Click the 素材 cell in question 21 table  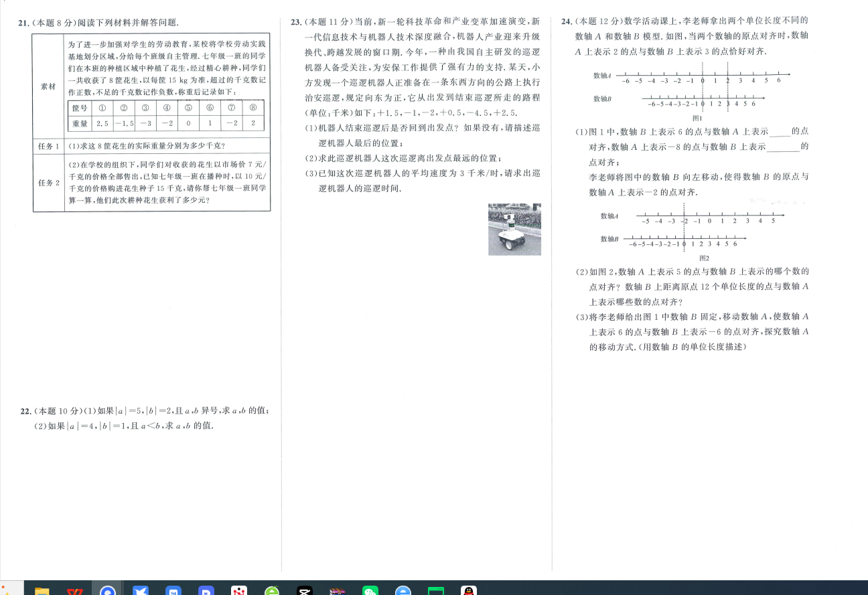(x=48, y=87)
